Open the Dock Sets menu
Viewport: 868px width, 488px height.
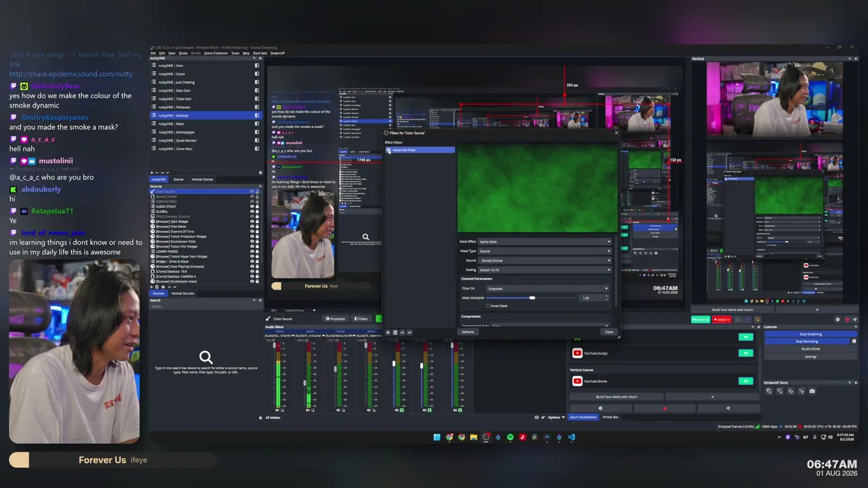(260, 53)
